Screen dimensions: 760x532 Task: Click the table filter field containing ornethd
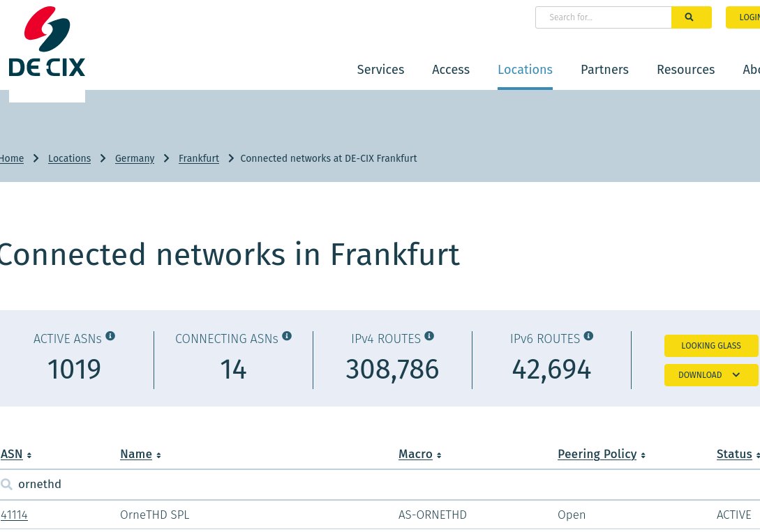click(x=380, y=484)
